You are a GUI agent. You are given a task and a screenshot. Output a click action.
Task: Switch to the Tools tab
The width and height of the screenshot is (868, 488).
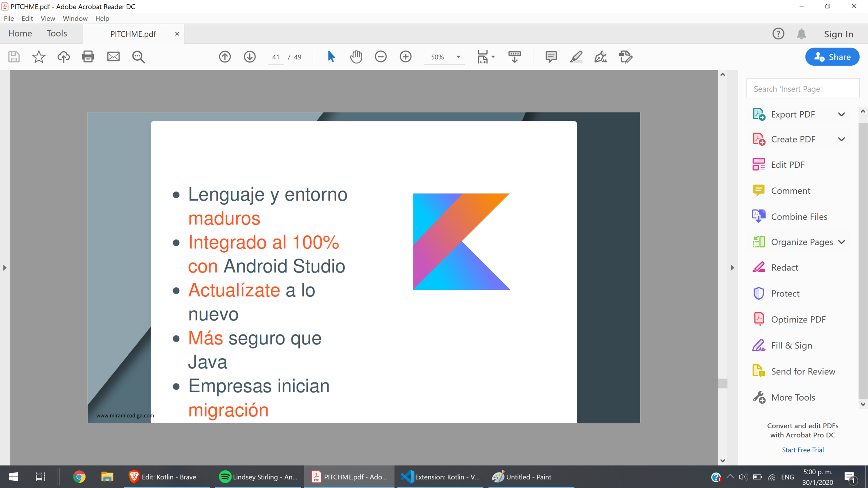click(x=57, y=34)
